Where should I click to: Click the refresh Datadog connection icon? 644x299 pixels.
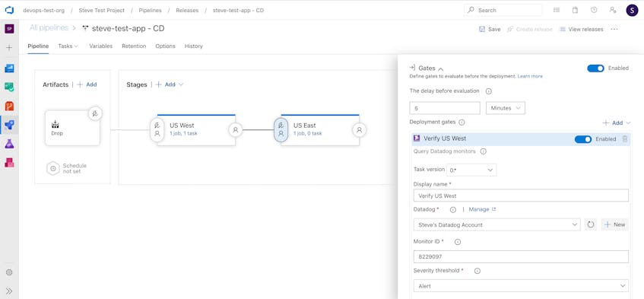pos(590,224)
